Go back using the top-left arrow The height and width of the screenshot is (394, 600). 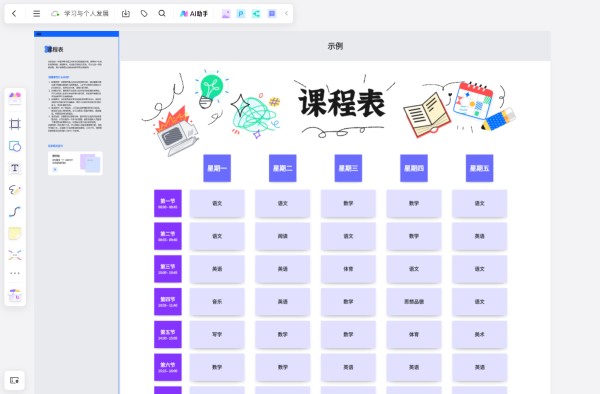(x=14, y=14)
